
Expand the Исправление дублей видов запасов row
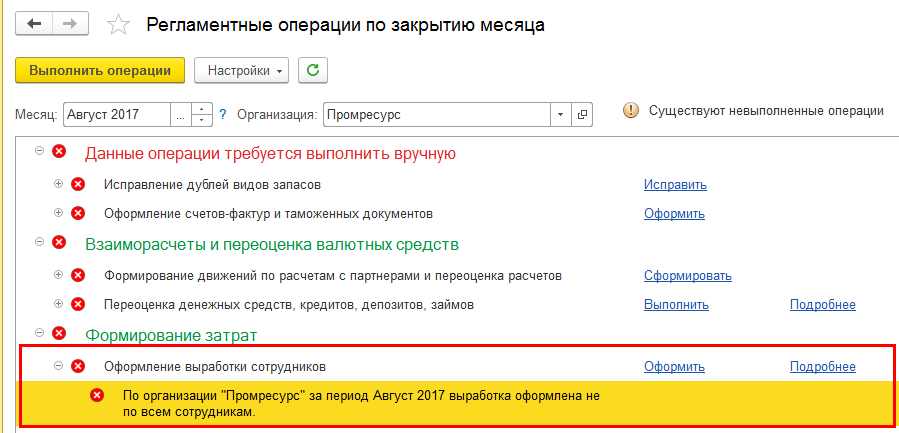[58, 184]
